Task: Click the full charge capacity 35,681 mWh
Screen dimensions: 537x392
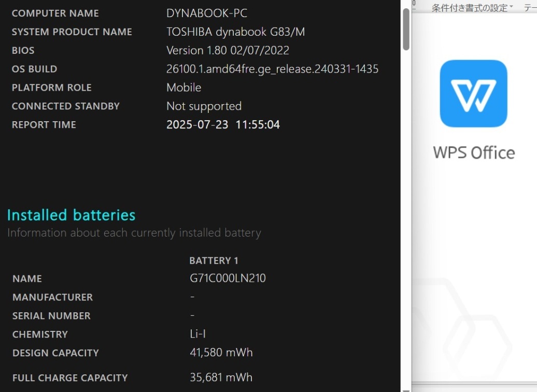Action: [221, 378]
